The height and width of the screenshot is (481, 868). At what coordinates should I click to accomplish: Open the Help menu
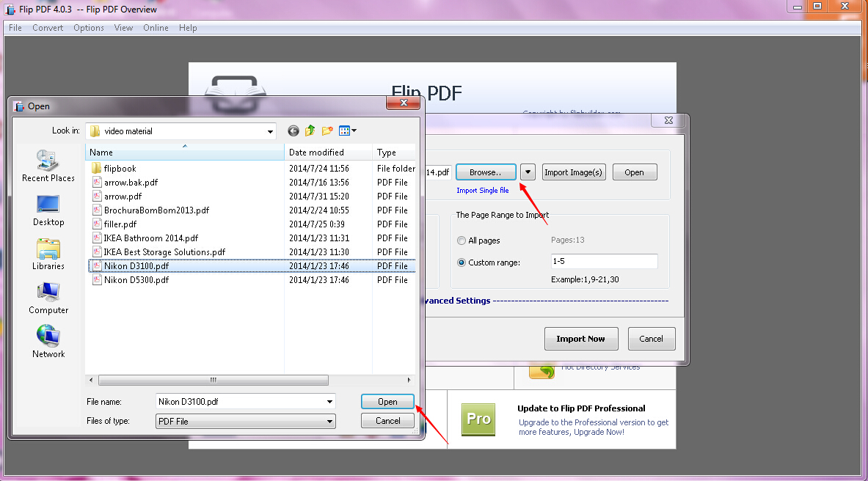188,28
